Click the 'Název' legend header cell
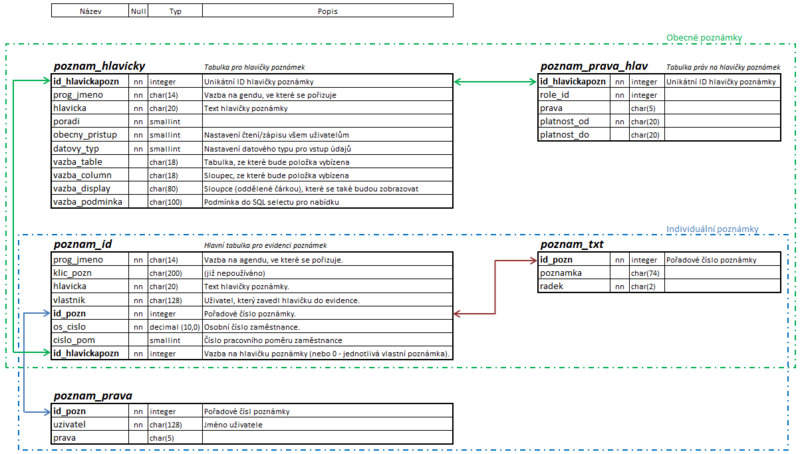This screenshot has width=800, height=454. coord(90,11)
